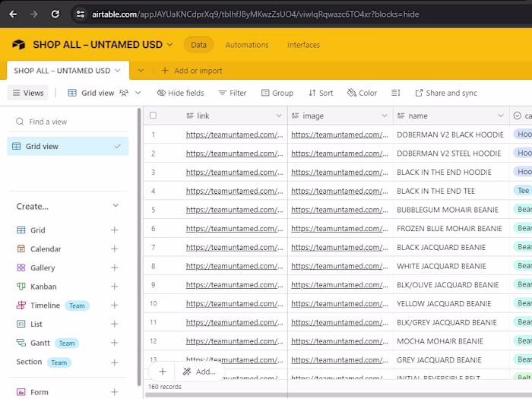Click Share and sync

[446, 93]
